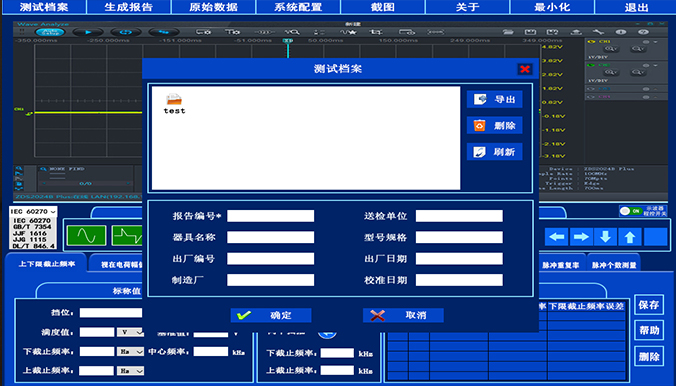Open the 生成报告 menu item
This screenshot has height=386, width=676.
(x=129, y=7)
